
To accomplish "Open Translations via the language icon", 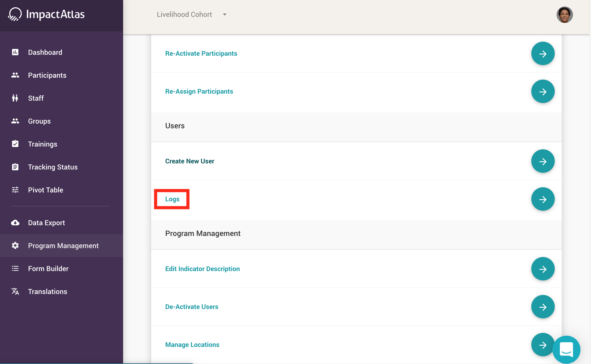I will pos(15,291).
